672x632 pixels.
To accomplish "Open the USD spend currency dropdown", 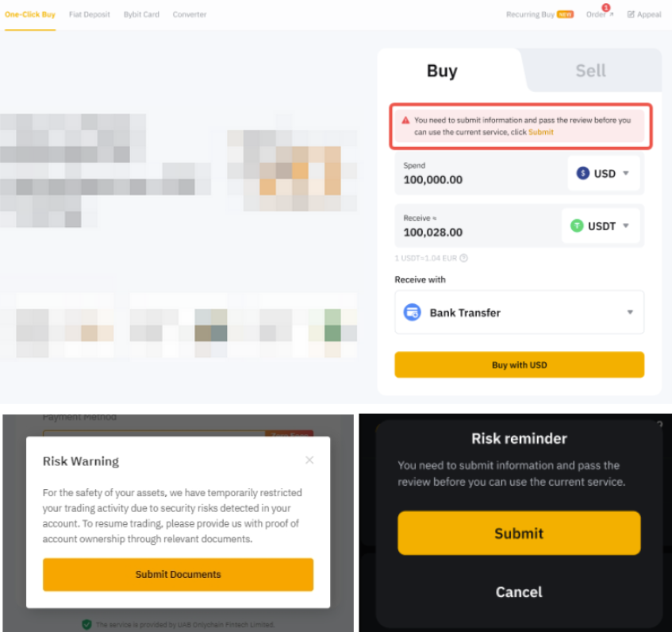I will pos(625,173).
